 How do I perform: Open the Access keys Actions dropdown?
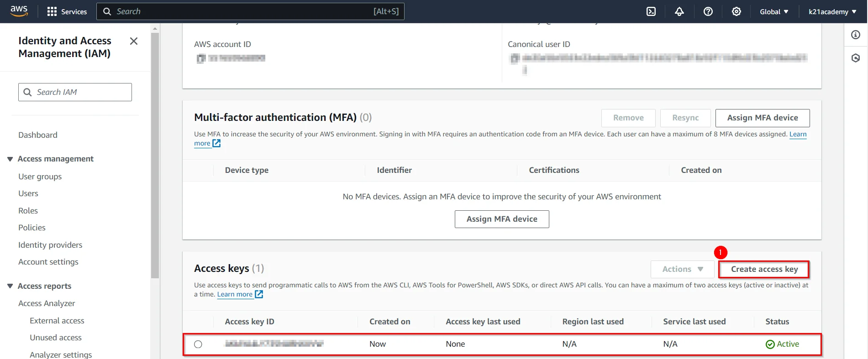pos(682,269)
